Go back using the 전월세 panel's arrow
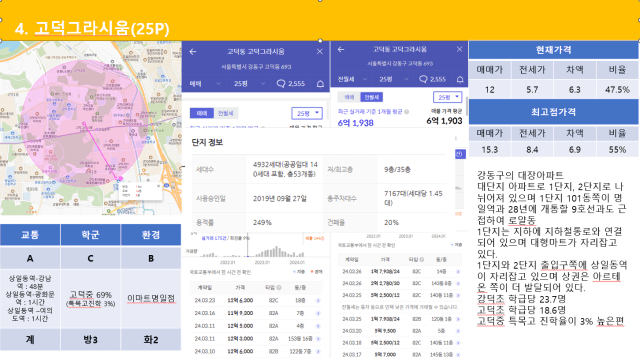Screen dimensions: 640x360 click(341, 49)
